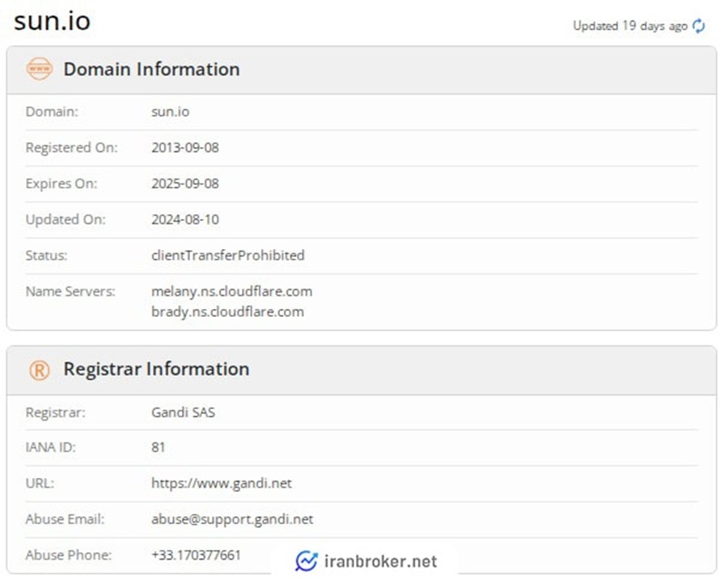The image size is (728, 579).
Task: Click the Domain Information heading
Action: click(152, 70)
